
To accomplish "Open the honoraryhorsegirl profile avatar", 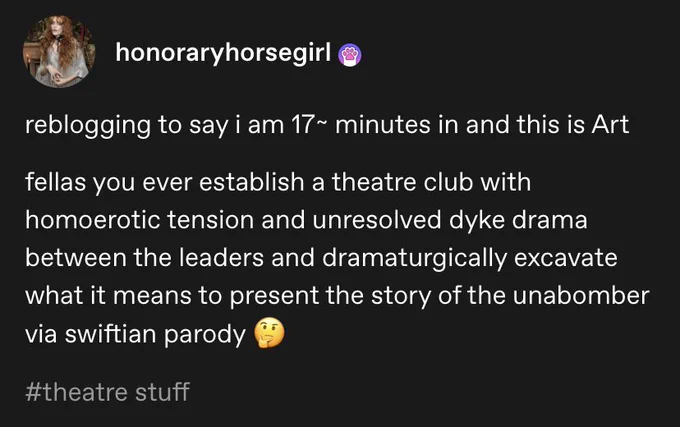I will coord(59,52).
